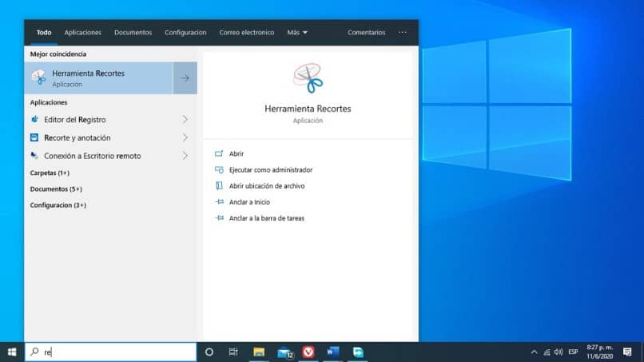
Task: Choose Anclar a la barra de tareas
Action: point(267,218)
